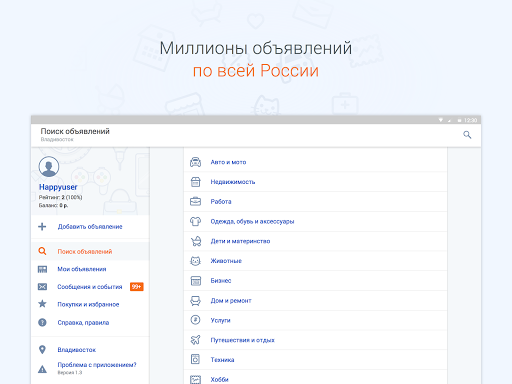The width and height of the screenshot is (512, 384).
Task: Click the Добавить объявление link
Action: [90, 227]
